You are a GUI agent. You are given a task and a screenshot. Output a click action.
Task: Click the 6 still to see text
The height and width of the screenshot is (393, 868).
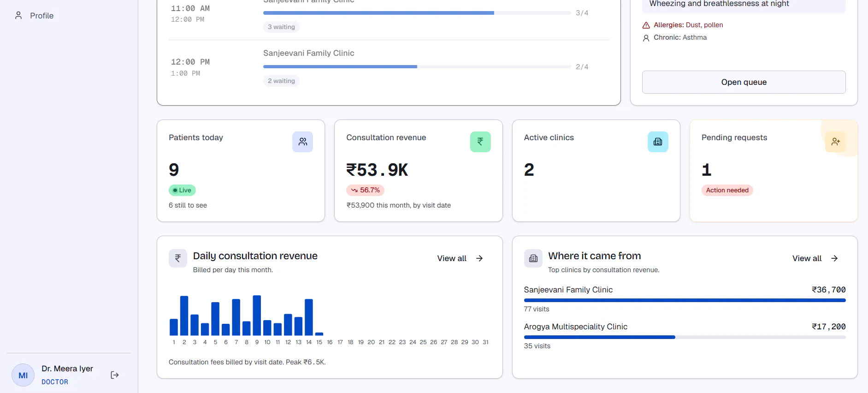tap(188, 205)
